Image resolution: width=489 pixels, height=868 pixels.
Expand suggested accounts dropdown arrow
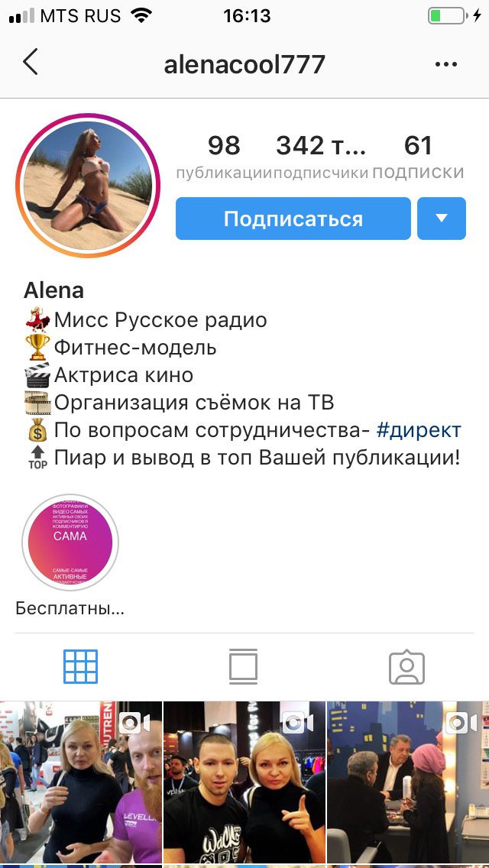pos(442,219)
